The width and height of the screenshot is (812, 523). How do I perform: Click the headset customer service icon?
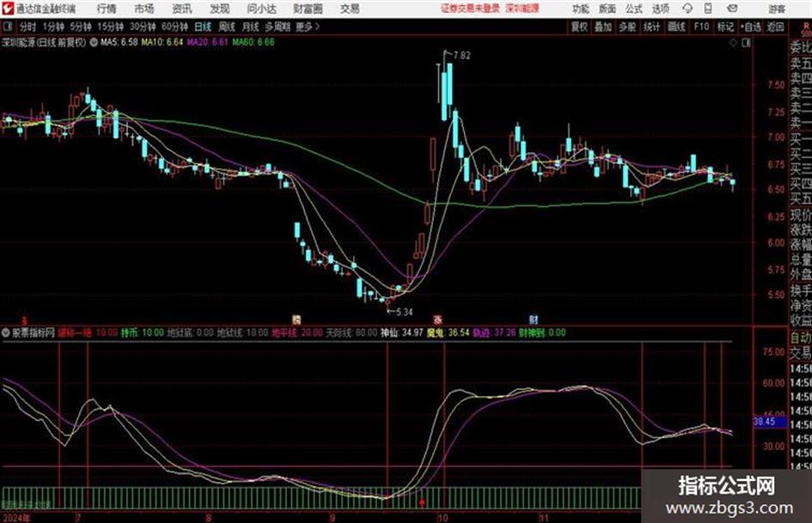[687, 9]
